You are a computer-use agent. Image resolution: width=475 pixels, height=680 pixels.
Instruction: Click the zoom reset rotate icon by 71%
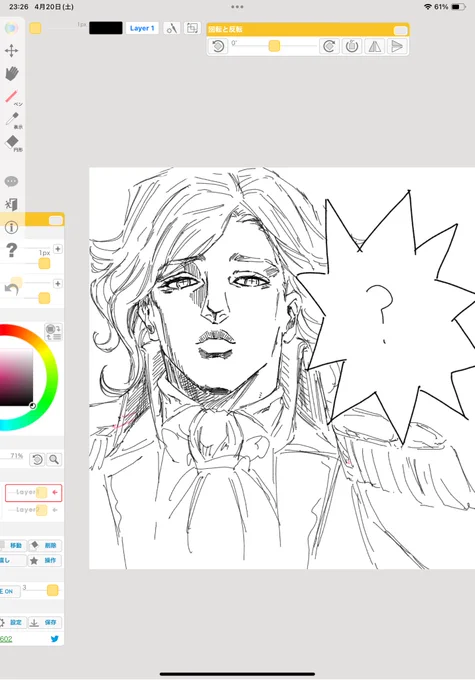[37, 459]
